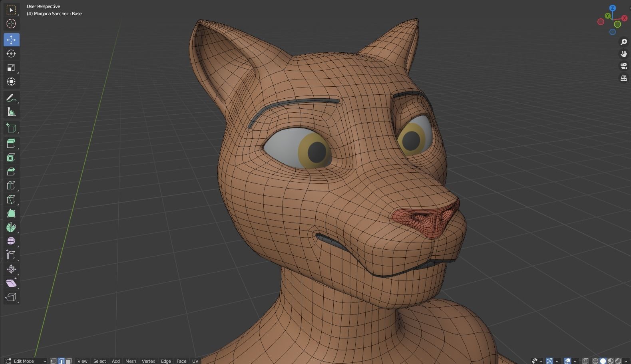
Task: Enable edge select mode
Action: tap(61, 361)
